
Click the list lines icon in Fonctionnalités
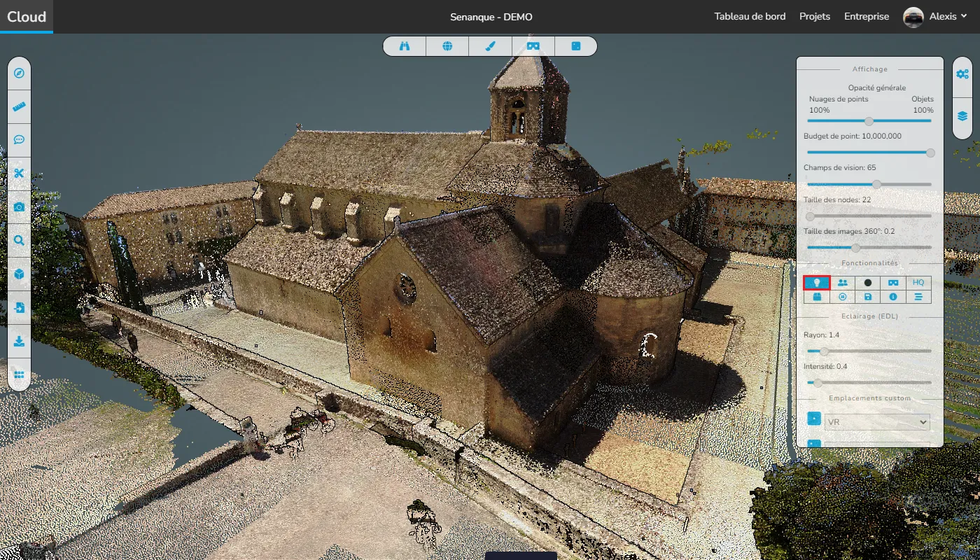click(x=918, y=297)
